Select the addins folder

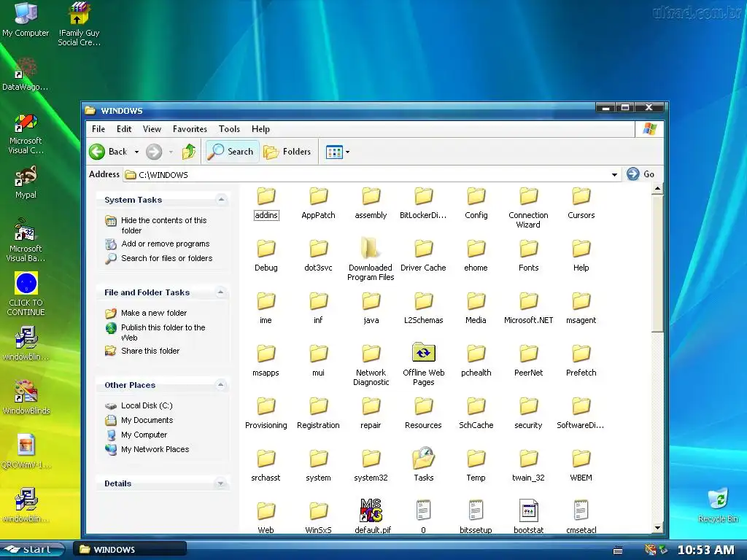[266, 203]
